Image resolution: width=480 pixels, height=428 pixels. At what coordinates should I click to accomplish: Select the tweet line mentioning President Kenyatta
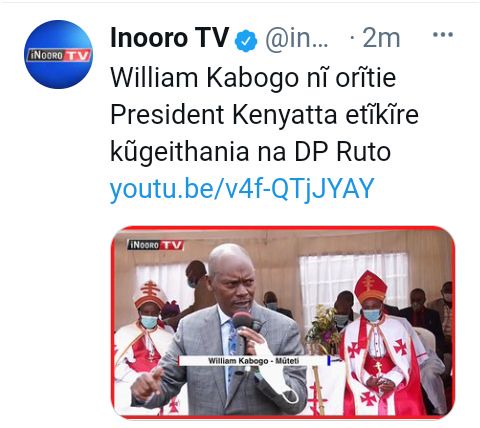coord(264,114)
